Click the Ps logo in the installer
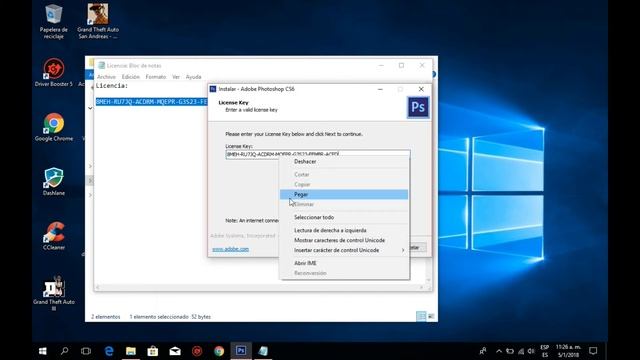The height and width of the screenshot is (360, 640). click(x=418, y=107)
